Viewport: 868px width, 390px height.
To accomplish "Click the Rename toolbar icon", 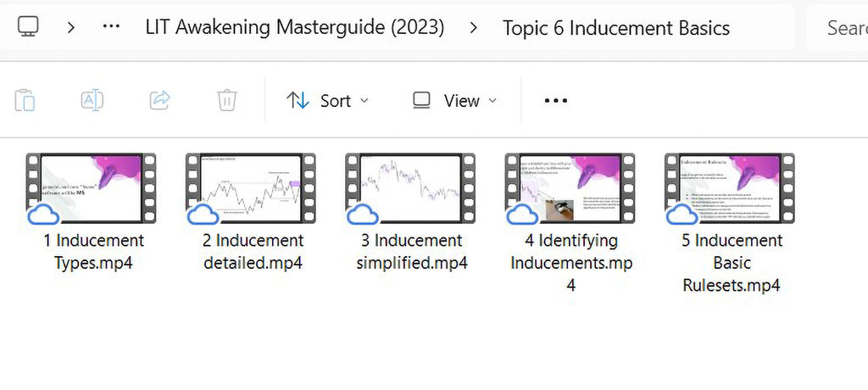I will [92, 100].
